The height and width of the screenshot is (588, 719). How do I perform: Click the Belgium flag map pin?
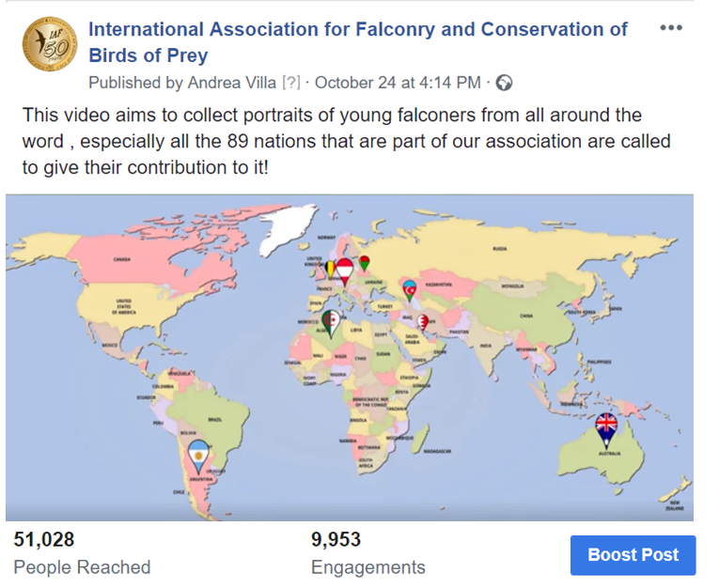pos(332,269)
